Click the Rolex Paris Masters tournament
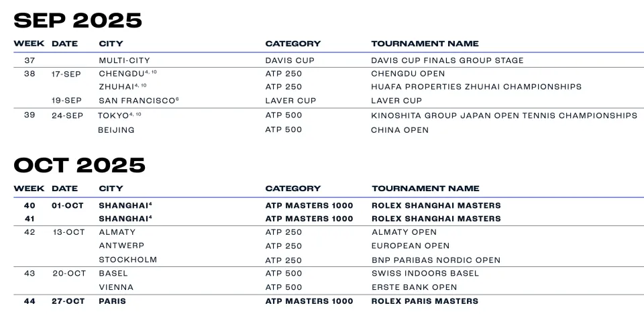644x318 pixels. [x=425, y=301]
